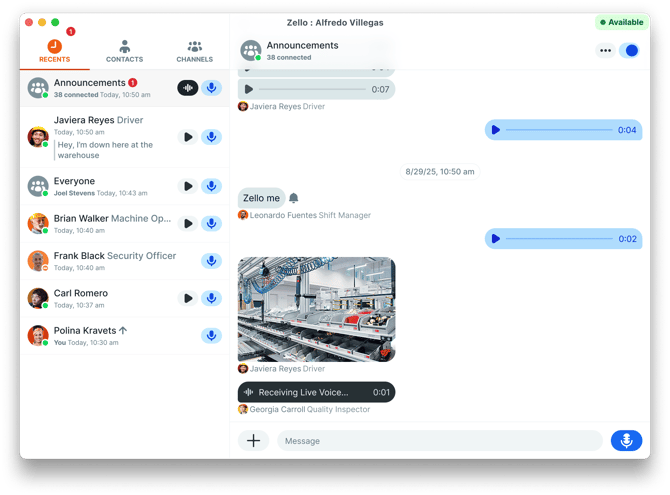Click the red unread badge beside Announcements
Image resolution: width=670 pixels, height=495 pixels.
[133, 82]
